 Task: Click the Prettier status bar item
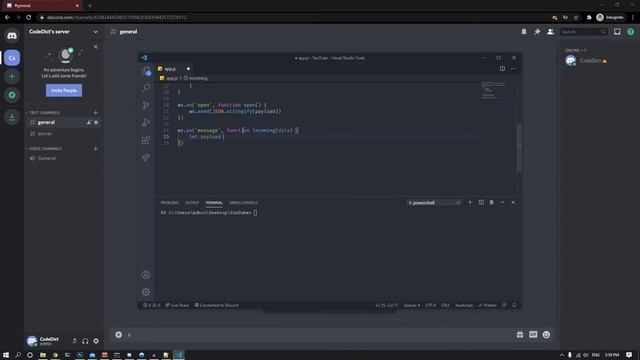487,305
